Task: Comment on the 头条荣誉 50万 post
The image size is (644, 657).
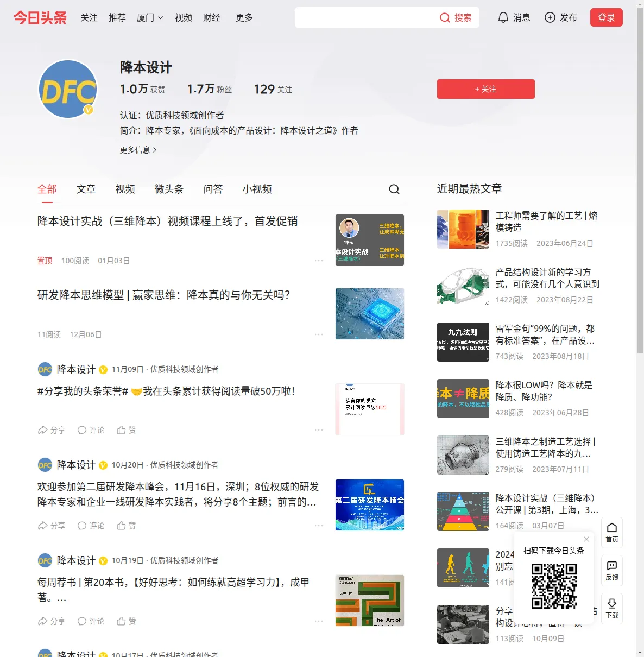Action: (x=91, y=430)
